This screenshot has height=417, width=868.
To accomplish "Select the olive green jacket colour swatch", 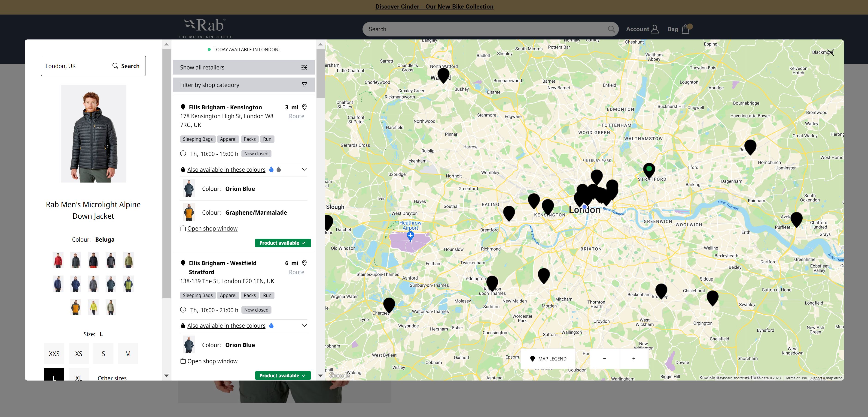I will click(x=128, y=260).
